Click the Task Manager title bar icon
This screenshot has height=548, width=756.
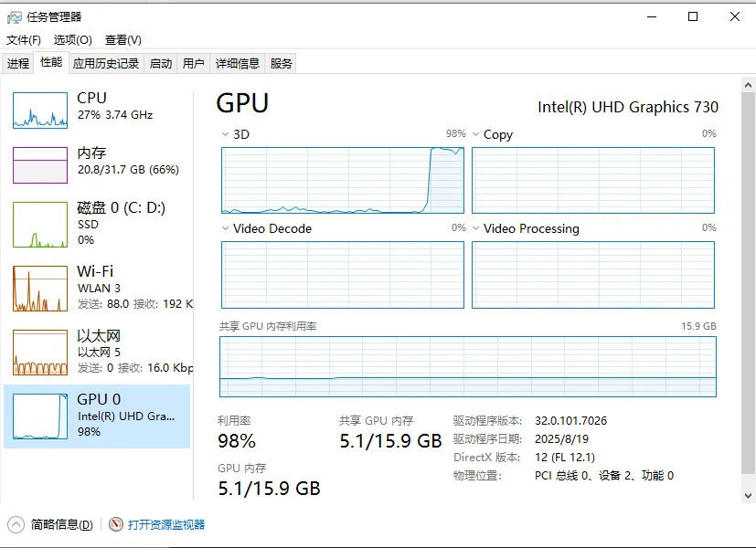pos(15,18)
